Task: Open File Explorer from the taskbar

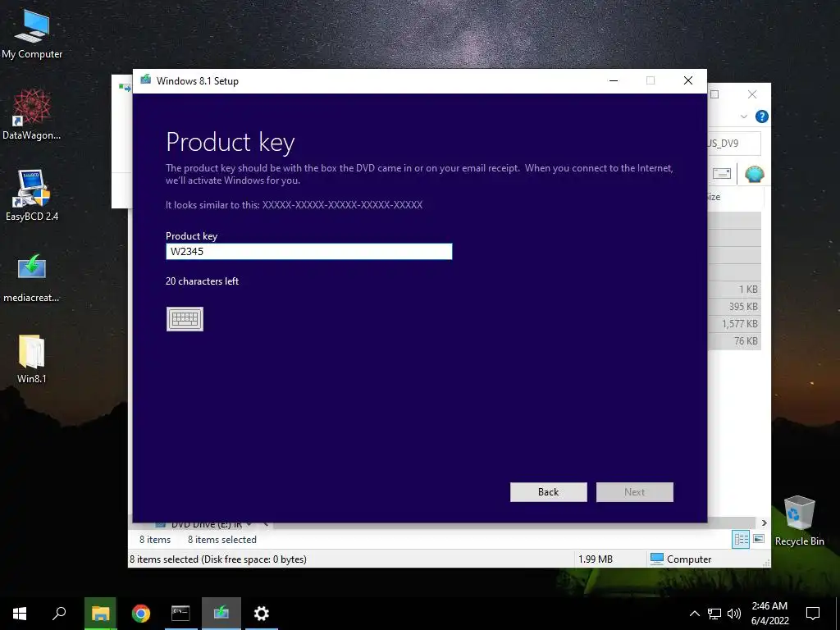Action: coord(100,614)
